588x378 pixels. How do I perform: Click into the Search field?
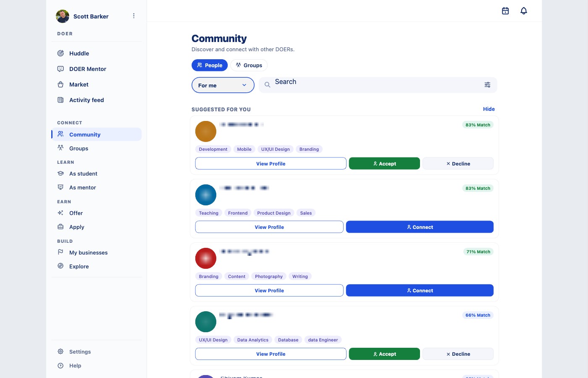[x=377, y=85]
